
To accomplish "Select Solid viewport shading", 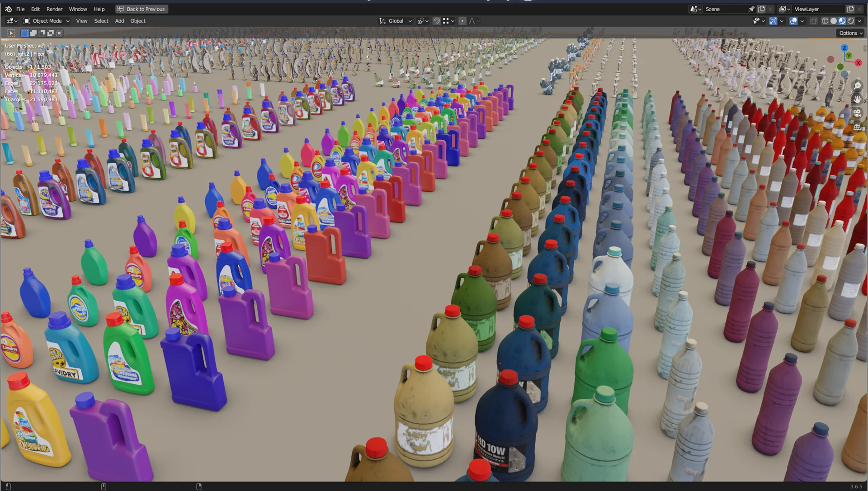I will coord(834,21).
